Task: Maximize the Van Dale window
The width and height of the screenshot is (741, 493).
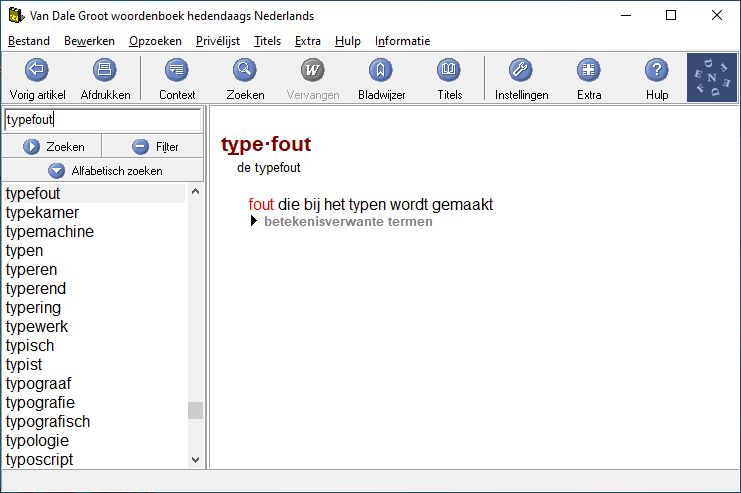Action: (x=671, y=15)
